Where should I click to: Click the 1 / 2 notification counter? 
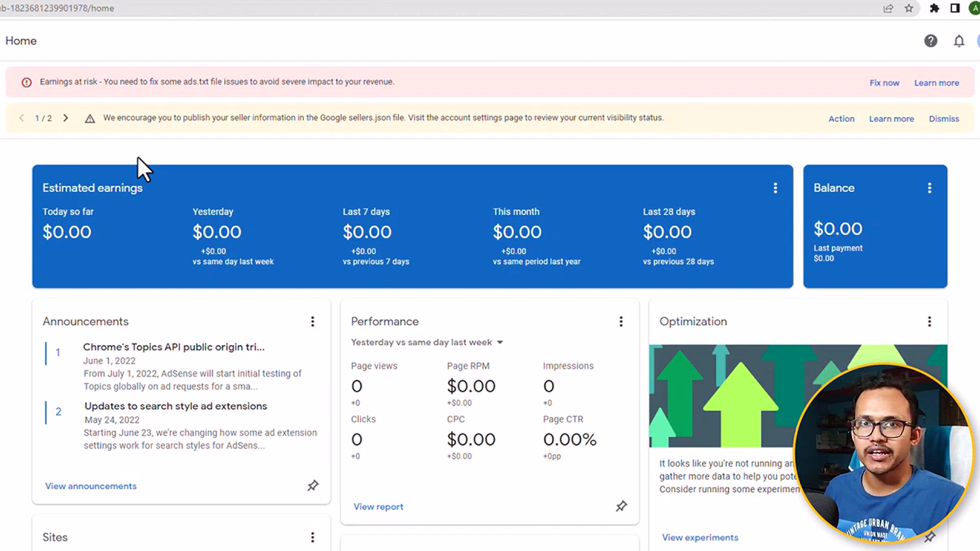(x=43, y=118)
